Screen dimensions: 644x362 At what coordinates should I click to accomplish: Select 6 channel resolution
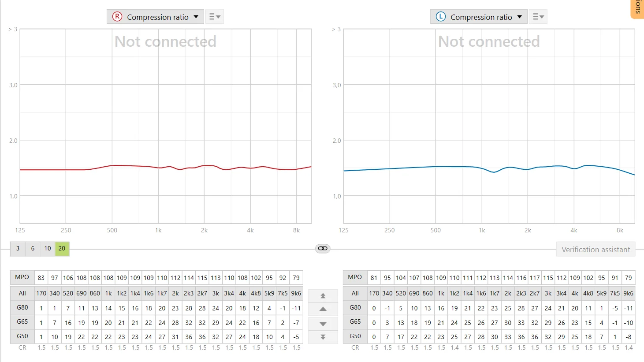click(x=33, y=248)
